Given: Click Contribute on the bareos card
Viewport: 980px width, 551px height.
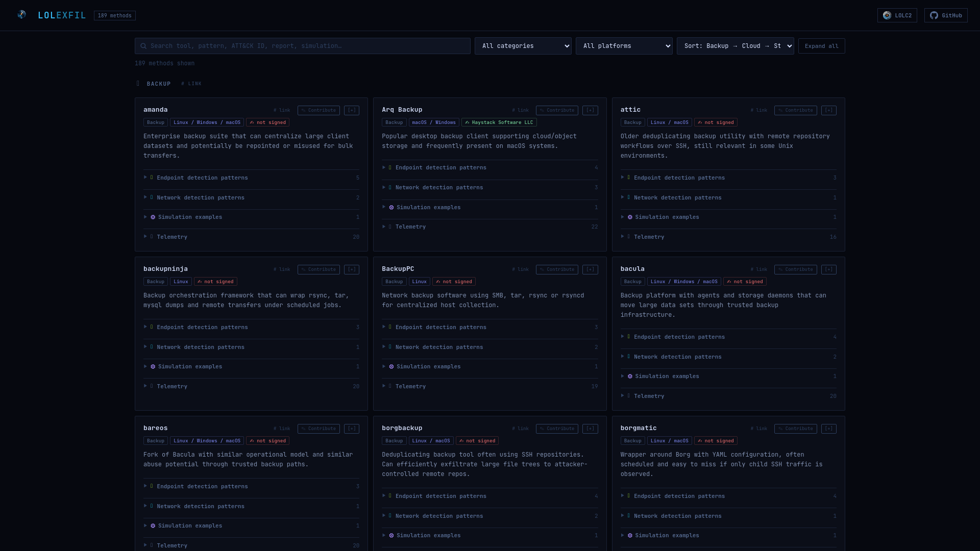Looking at the screenshot, I should click(x=318, y=429).
